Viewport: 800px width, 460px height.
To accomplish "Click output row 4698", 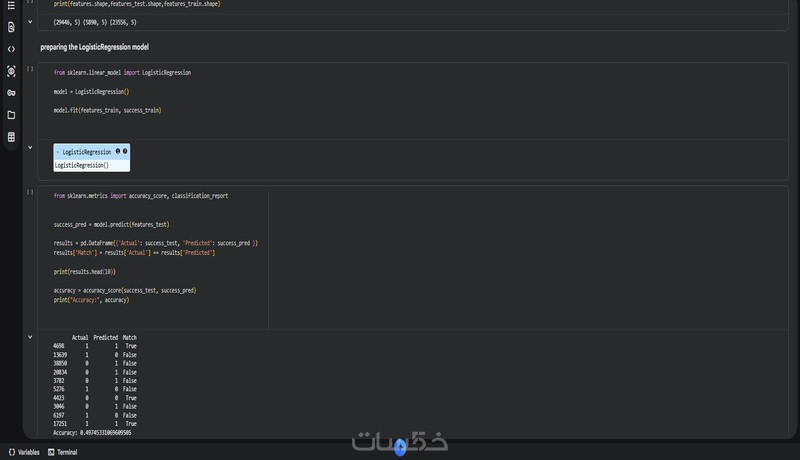I will [95, 346].
